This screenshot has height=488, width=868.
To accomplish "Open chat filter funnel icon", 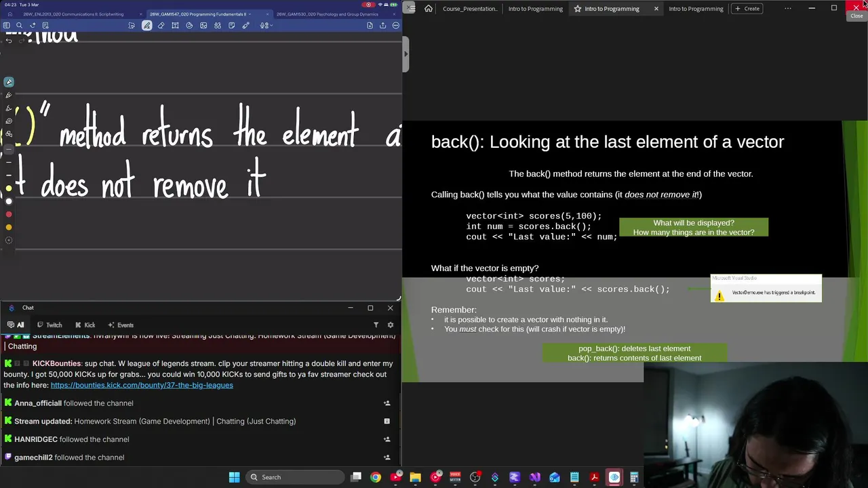I will pos(376,325).
